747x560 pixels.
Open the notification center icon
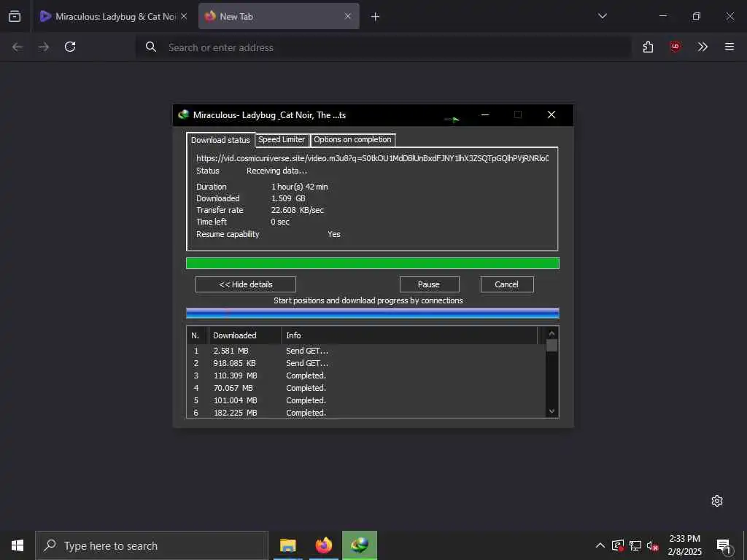[724, 546]
